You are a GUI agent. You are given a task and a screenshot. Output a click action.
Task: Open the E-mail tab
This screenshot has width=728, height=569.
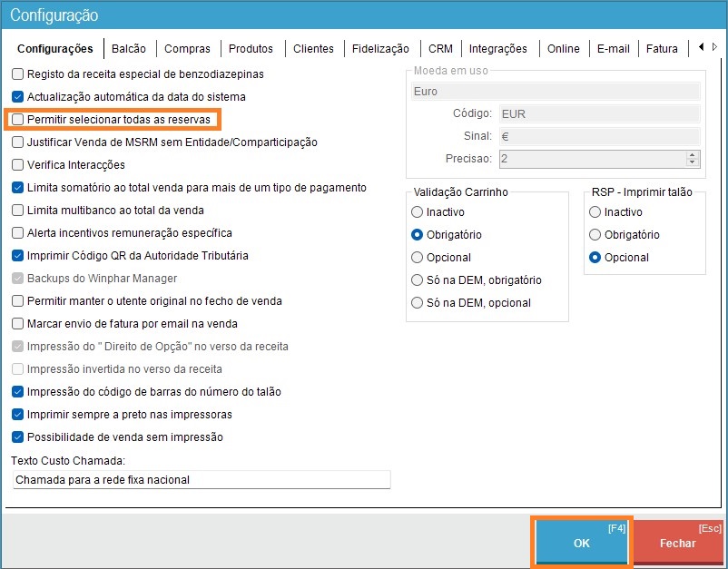pos(613,49)
